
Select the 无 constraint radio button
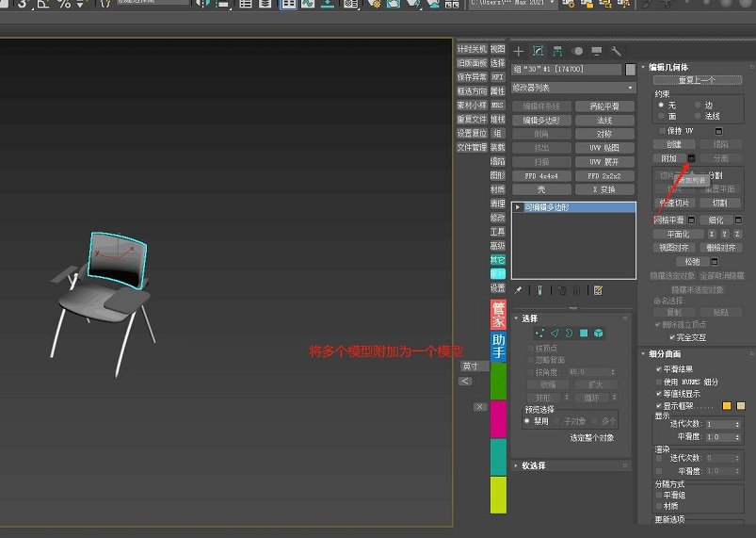point(661,105)
